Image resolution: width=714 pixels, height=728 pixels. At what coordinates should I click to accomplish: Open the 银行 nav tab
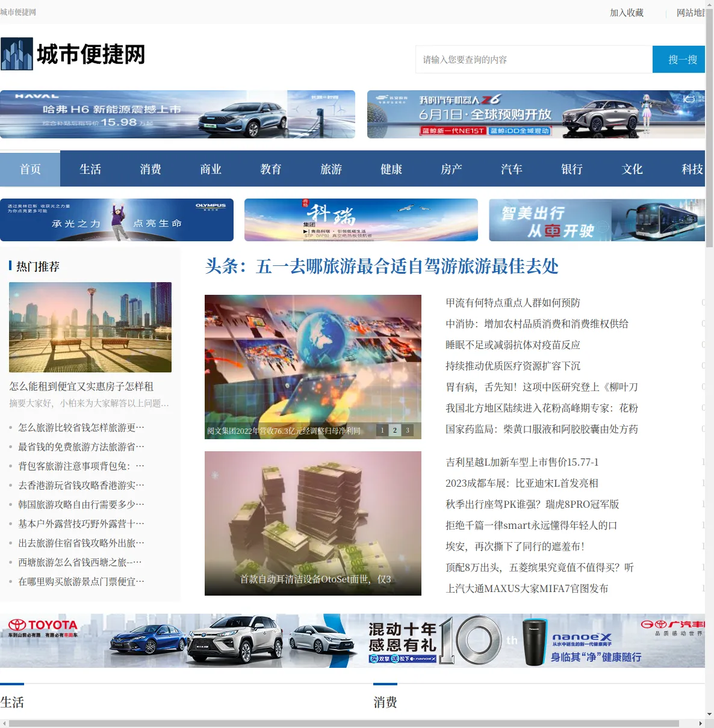(572, 169)
